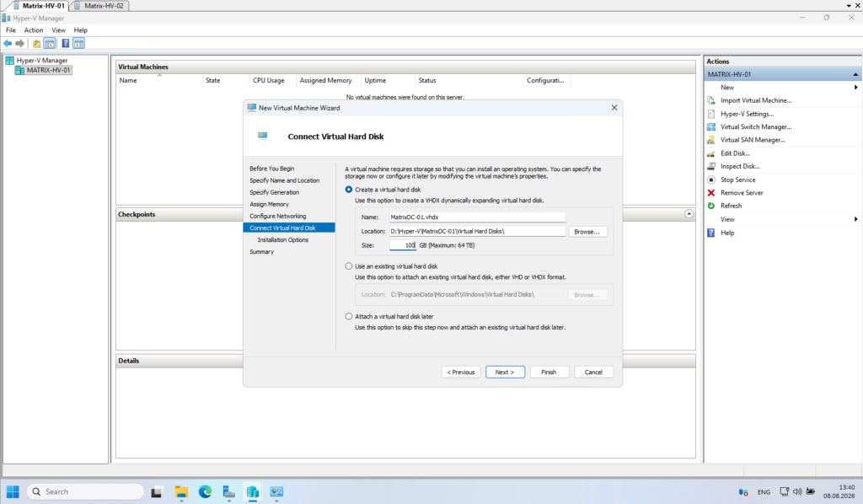This screenshot has height=504, width=863.
Task: Click the Stop Service icon
Action: 711,180
